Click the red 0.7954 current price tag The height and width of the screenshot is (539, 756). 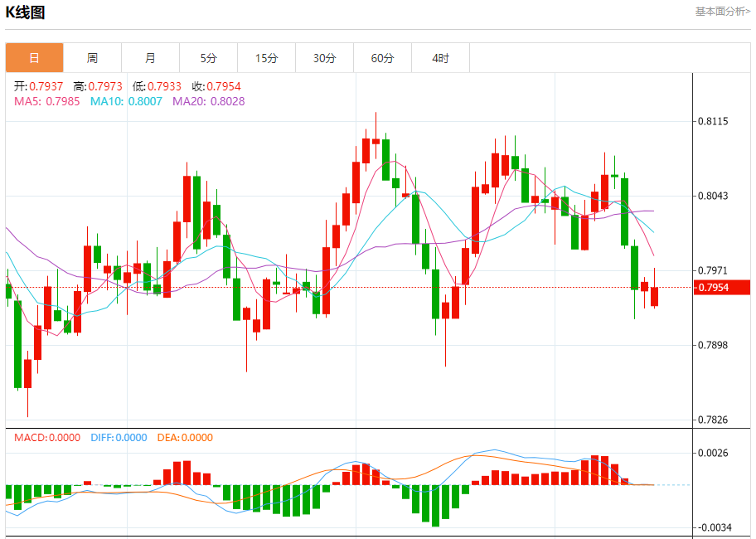click(722, 288)
